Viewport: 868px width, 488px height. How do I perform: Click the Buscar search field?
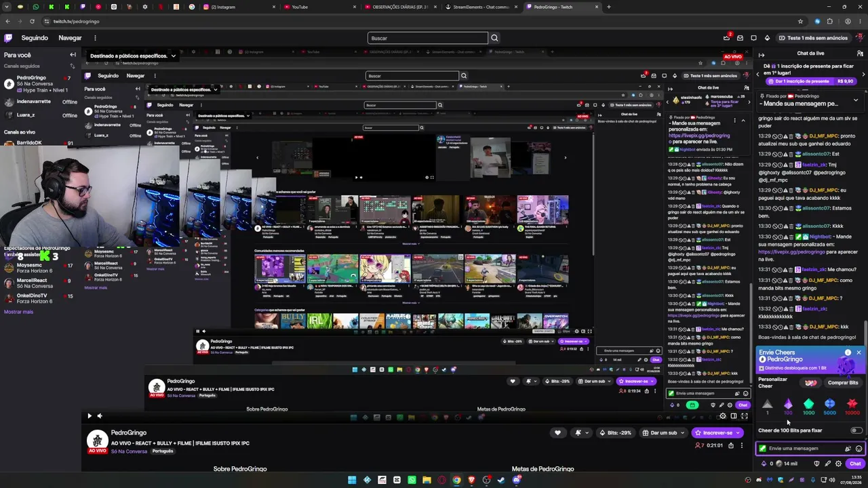427,38
